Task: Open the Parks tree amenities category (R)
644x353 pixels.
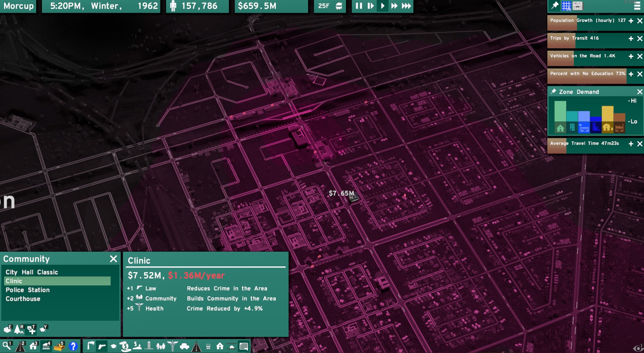Action: tap(19, 329)
